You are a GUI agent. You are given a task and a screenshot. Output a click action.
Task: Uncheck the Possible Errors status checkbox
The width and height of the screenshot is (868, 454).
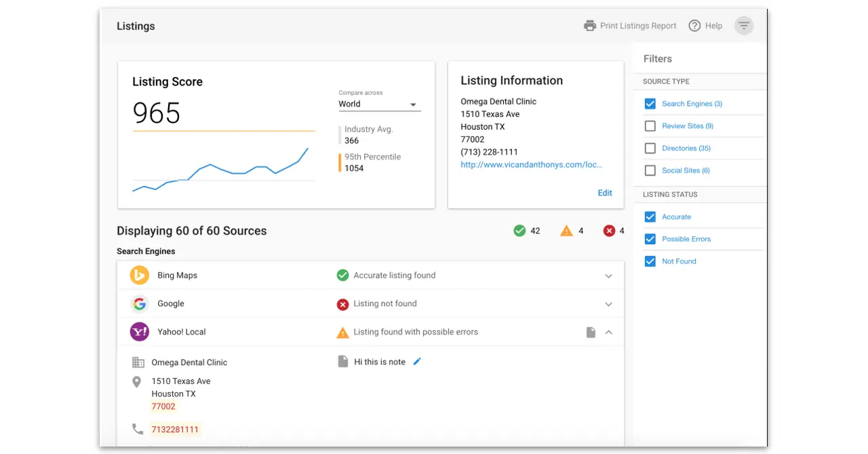coord(650,239)
